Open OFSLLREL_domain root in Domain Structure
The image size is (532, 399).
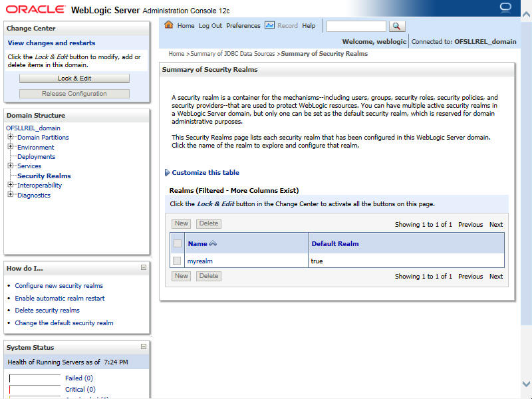[33, 128]
